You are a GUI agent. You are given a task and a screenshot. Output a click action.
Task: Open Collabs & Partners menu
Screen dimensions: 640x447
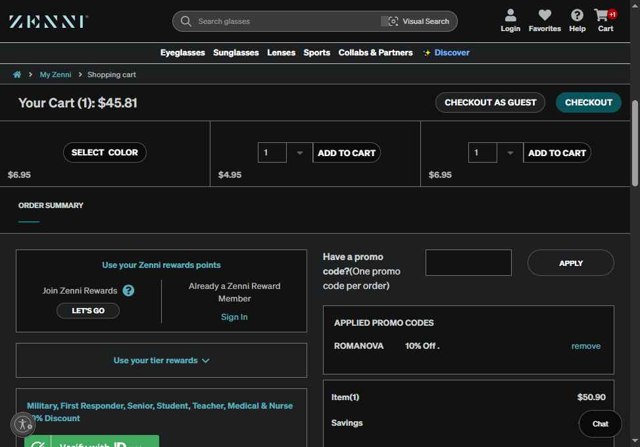pos(376,53)
